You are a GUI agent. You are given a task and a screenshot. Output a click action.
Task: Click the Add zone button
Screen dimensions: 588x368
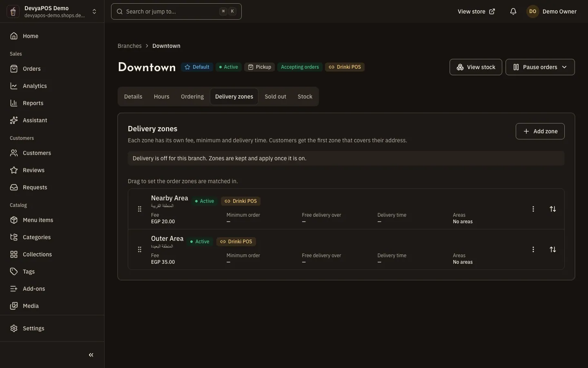(x=540, y=131)
